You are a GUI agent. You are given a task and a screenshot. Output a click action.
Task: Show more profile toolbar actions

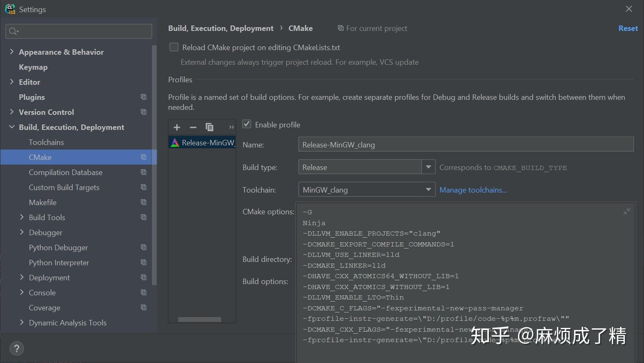pyautogui.click(x=231, y=127)
